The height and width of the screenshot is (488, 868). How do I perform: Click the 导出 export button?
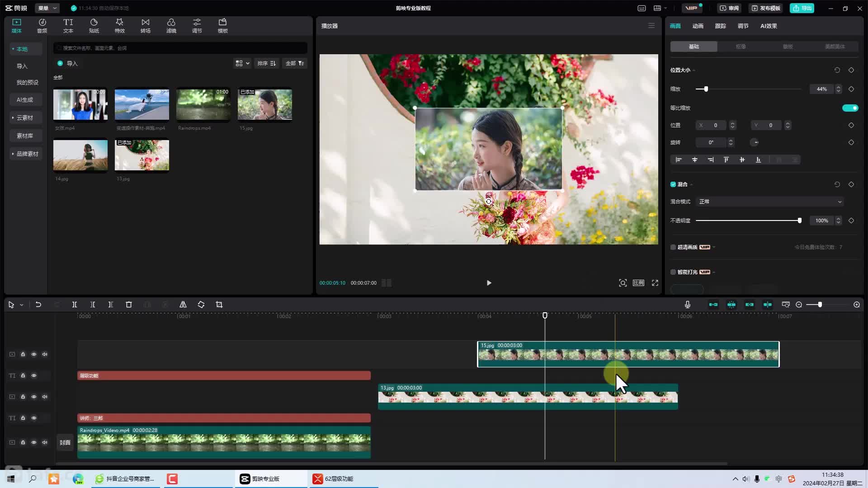click(802, 8)
